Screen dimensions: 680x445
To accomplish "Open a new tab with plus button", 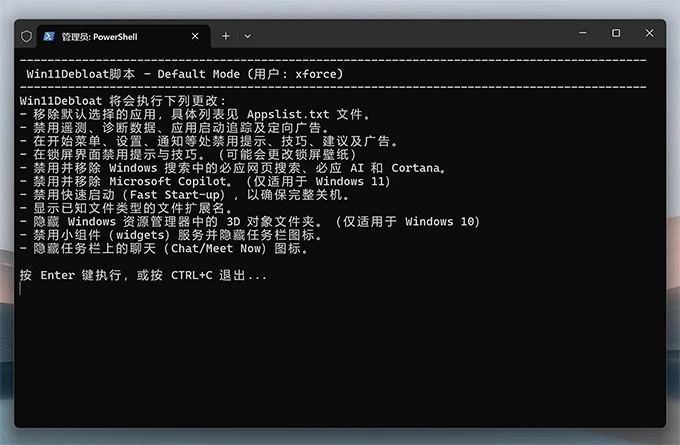I will [x=226, y=36].
